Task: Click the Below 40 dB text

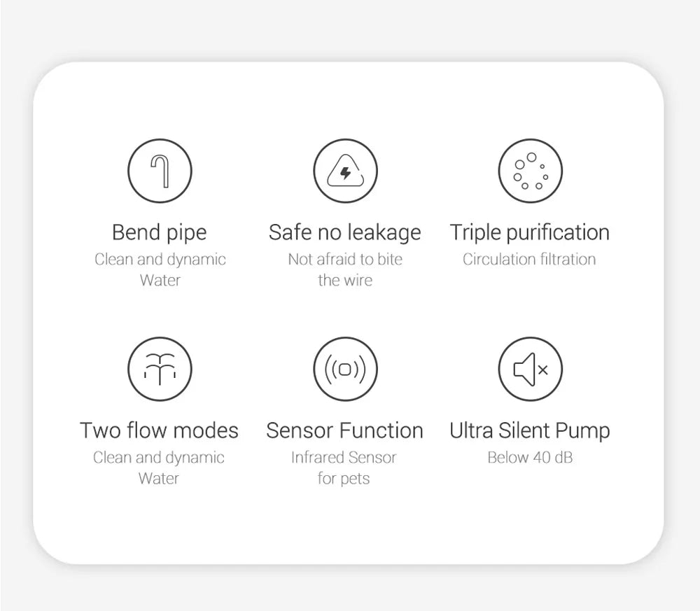Action: click(530, 458)
